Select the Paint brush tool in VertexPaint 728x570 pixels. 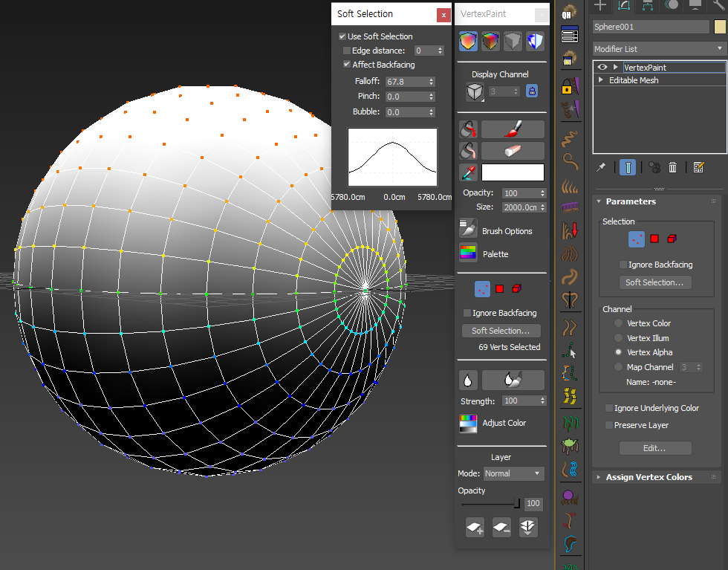pyautogui.click(x=513, y=129)
